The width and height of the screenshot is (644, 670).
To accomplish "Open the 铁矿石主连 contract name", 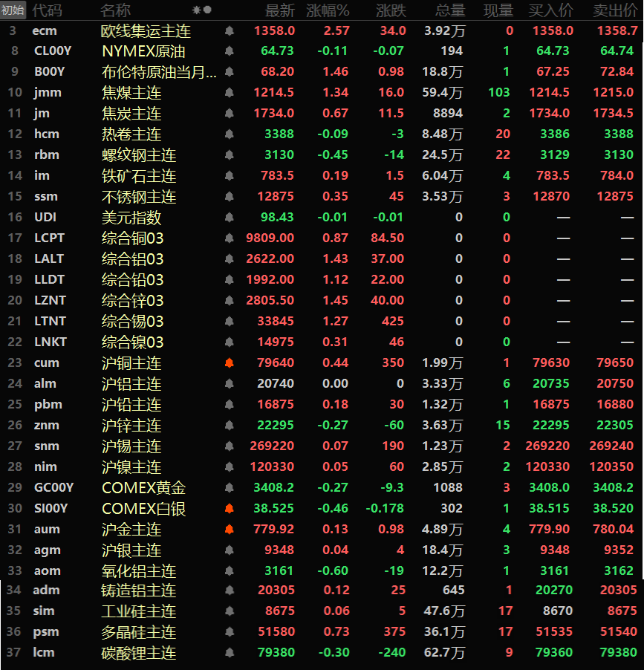I will tap(139, 176).
